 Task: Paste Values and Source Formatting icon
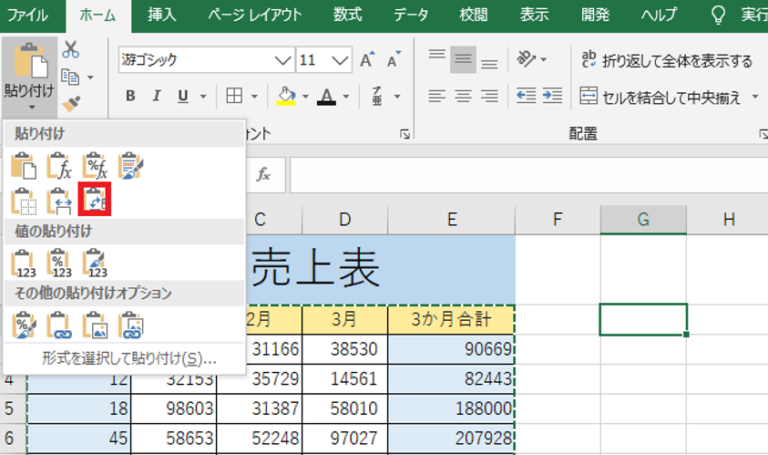[95, 263]
